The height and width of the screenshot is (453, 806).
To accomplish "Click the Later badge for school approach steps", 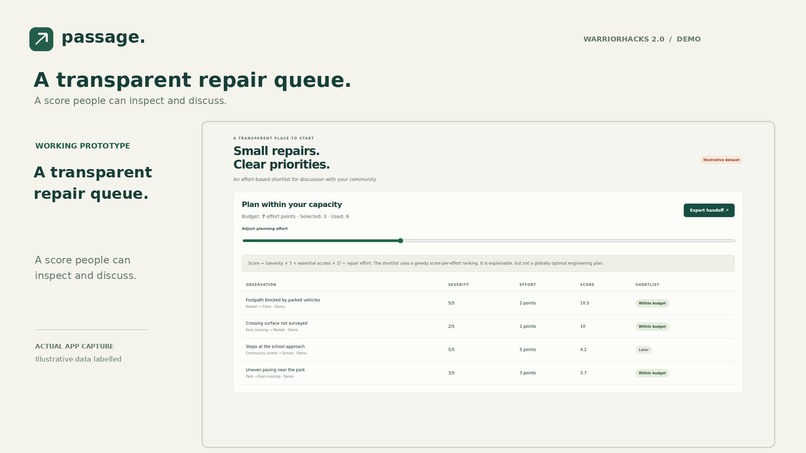I will pyautogui.click(x=644, y=350).
